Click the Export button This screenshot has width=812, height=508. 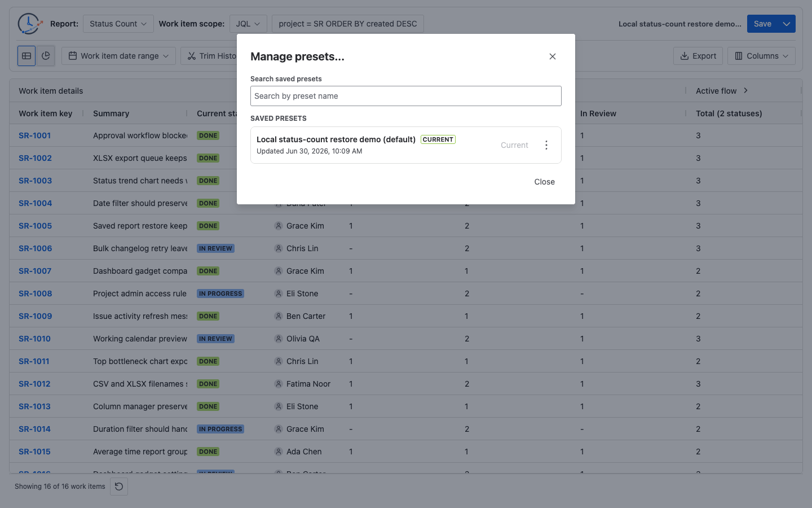[x=698, y=56]
